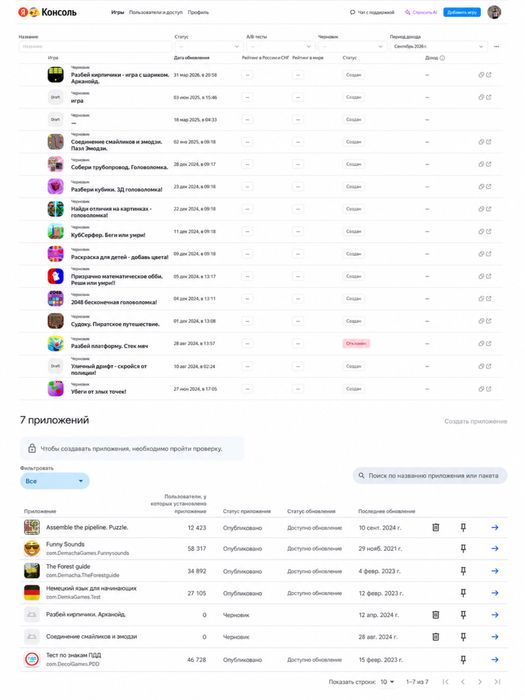Image resolution: width=525 pixels, height=700 pixels.
Task: Switch to Пользователи и доступ tab
Action: point(155,12)
